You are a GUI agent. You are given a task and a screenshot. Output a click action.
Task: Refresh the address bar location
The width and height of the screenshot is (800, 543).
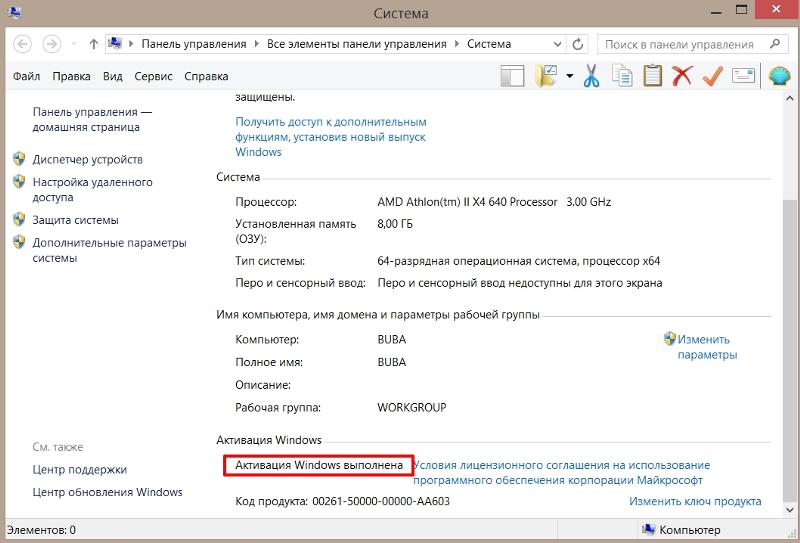(578, 44)
